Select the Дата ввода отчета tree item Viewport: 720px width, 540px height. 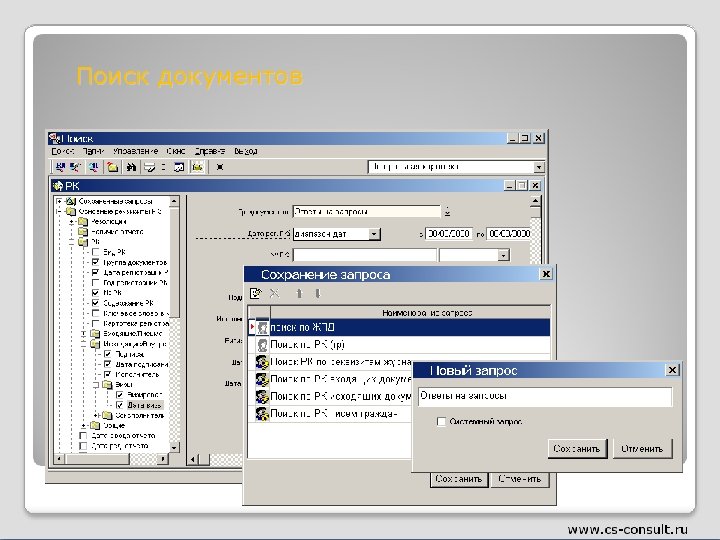pyautogui.click(x=123, y=436)
